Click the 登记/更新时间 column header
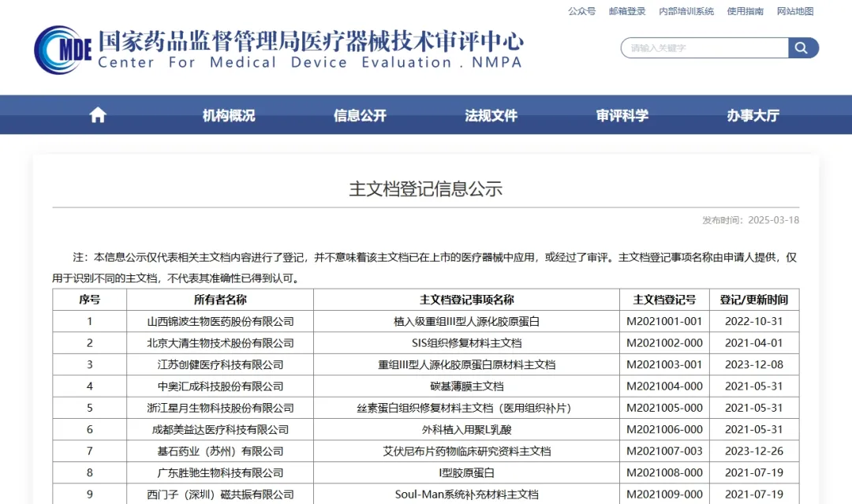The height and width of the screenshot is (504, 852). tap(753, 300)
